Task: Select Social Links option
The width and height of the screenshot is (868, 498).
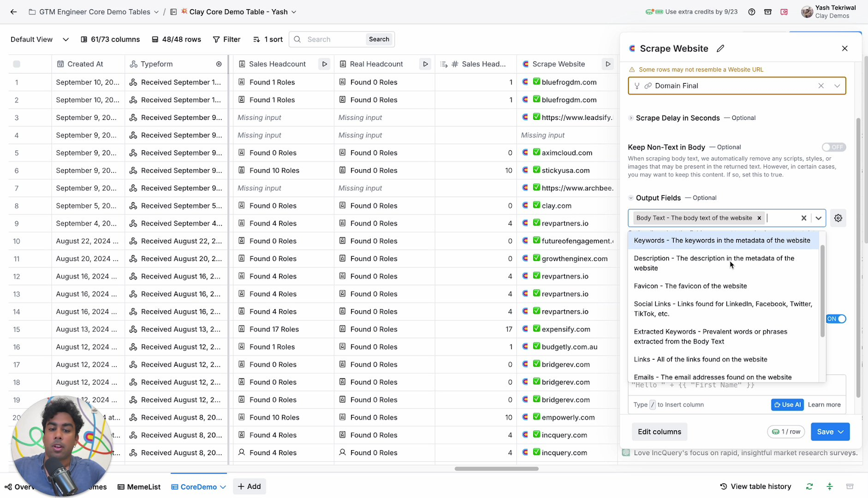Action: [722, 309]
